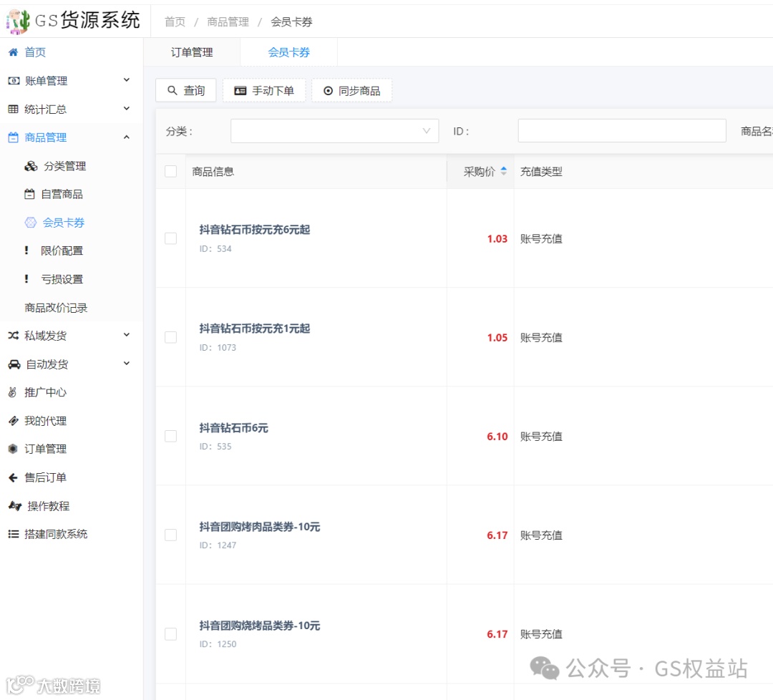
Task: Click the 自动发货 car icon
Action: click(14, 364)
